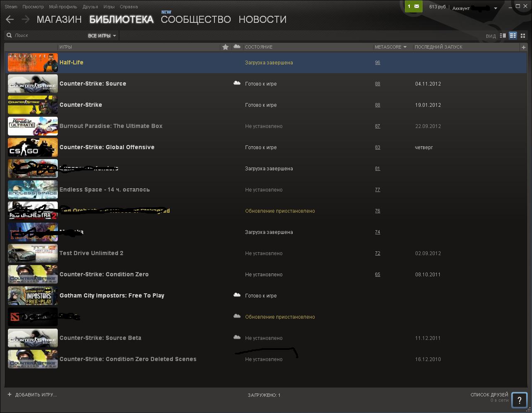
Task: Select the Test Drive Unlimited 2 thumbnail
Action: pos(33,253)
